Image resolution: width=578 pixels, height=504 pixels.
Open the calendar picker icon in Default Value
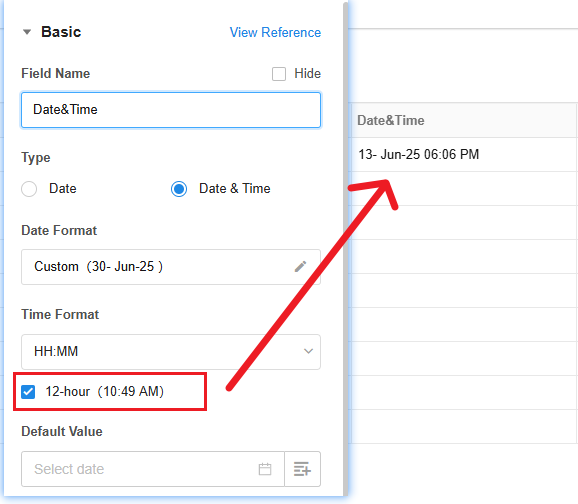pos(265,469)
